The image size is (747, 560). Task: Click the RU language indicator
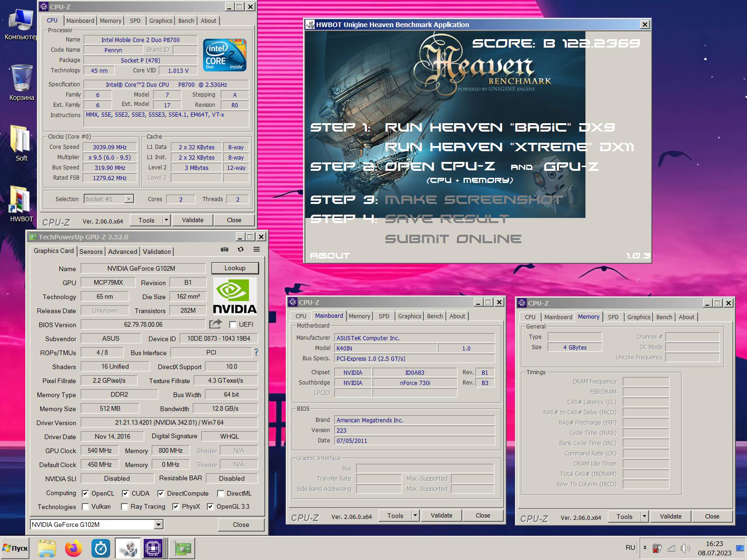click(630, 547)
